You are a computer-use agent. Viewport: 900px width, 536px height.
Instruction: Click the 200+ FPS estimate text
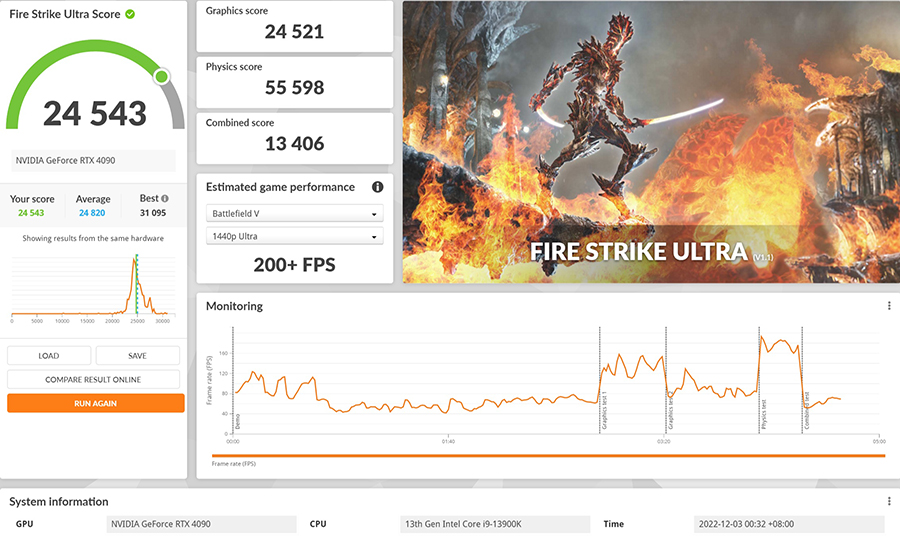click(x=294, y=265)
